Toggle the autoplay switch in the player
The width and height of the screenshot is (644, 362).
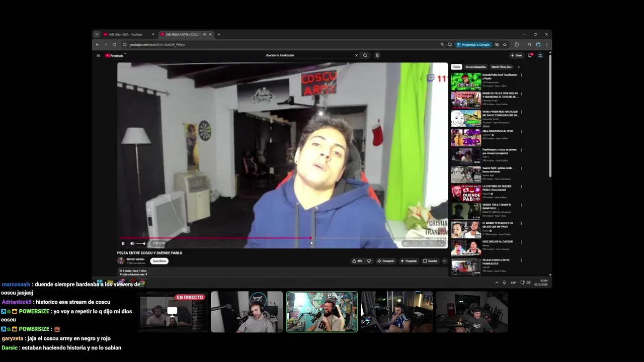405,243
